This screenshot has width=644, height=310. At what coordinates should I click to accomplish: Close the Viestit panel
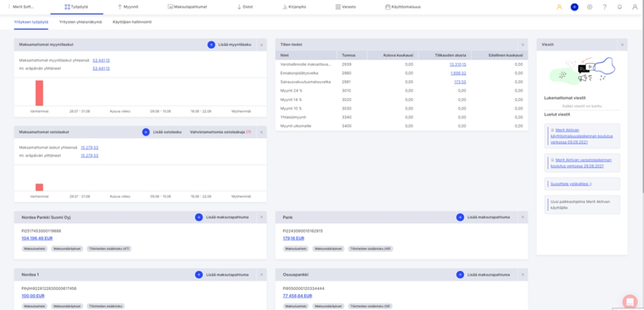(623, 44)
